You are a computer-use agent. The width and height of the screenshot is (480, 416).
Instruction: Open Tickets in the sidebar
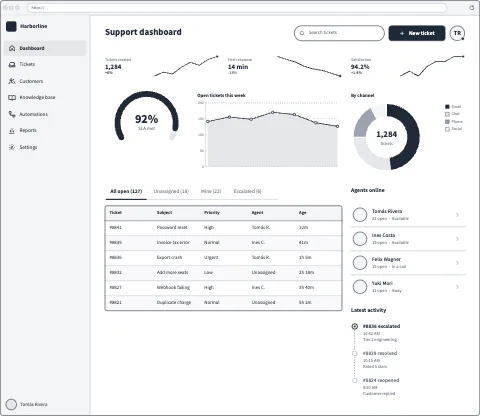45,64
